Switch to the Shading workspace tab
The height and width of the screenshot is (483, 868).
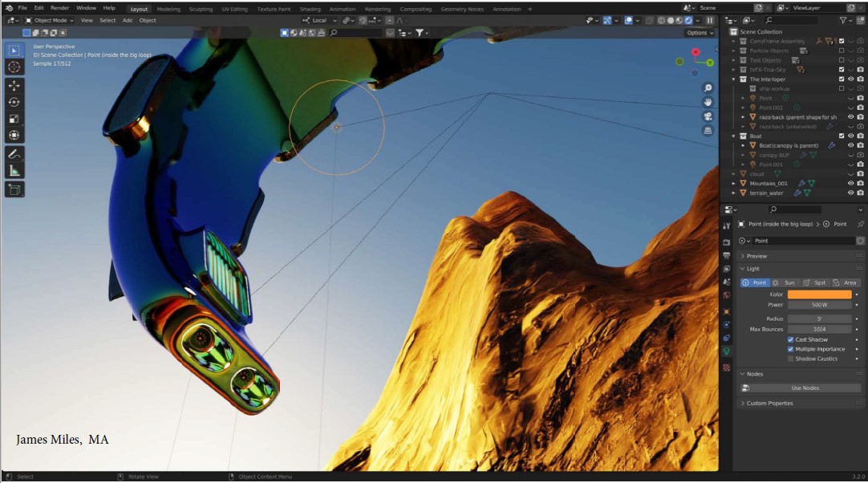point(310,9)
